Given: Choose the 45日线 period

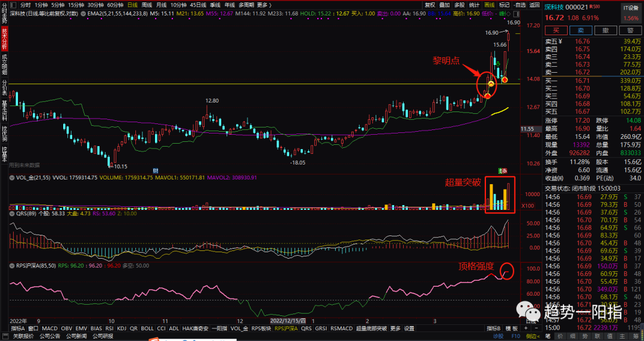Looking at the screenshot, I should [x=198, y=5].
